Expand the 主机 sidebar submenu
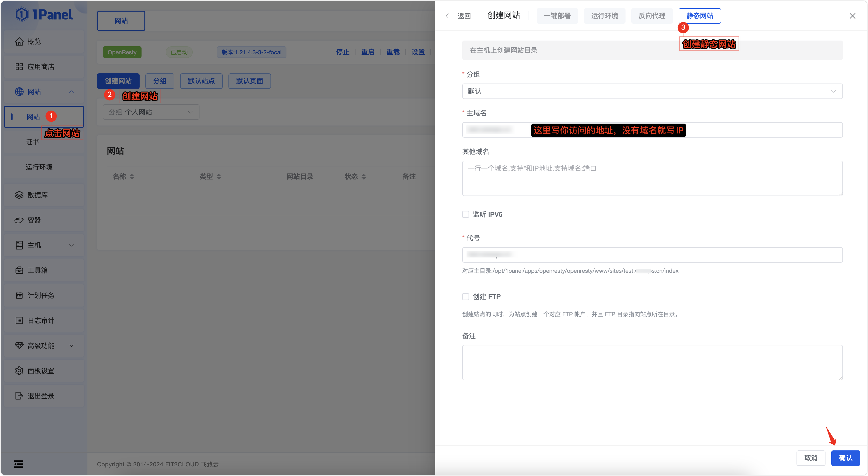This screenshot has height=476, width=868. pos(71,245)
